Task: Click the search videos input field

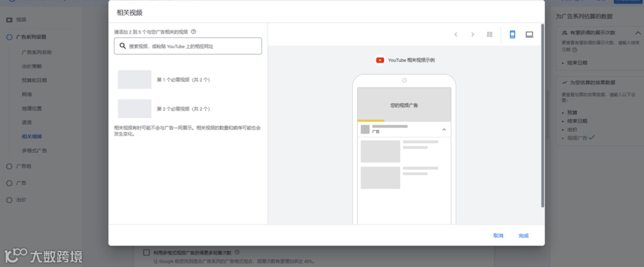Action: (x=188, y=46)
